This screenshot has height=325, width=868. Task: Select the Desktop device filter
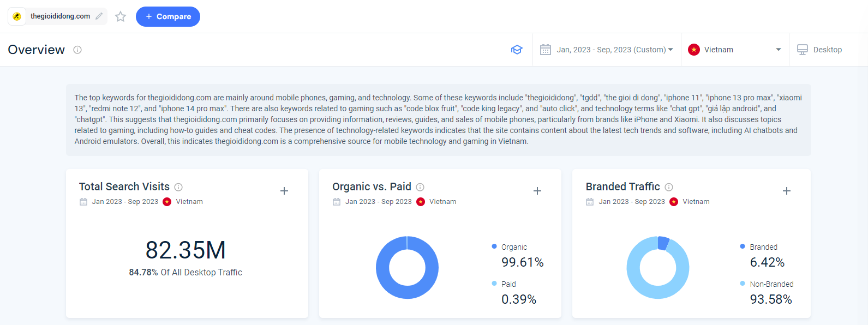point(819,50)
